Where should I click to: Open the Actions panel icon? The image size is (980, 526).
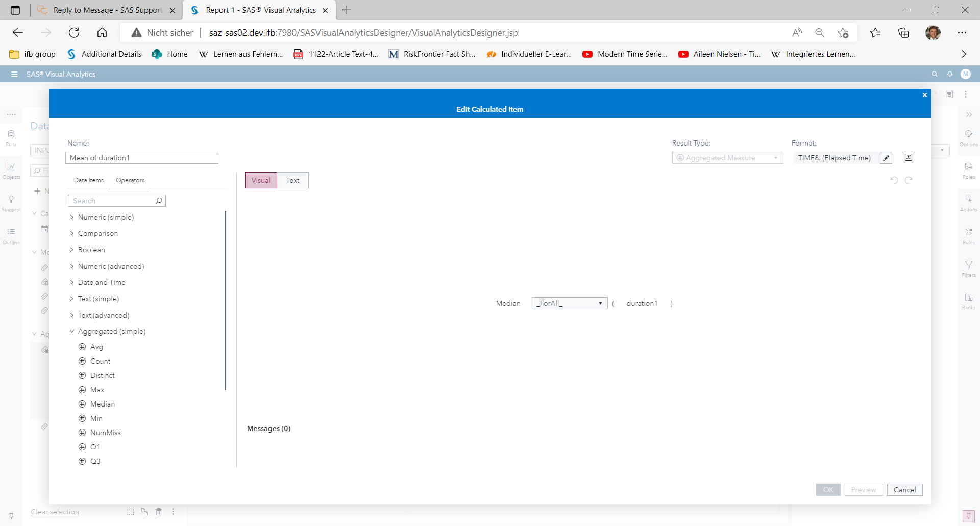[x=969, y=203]
